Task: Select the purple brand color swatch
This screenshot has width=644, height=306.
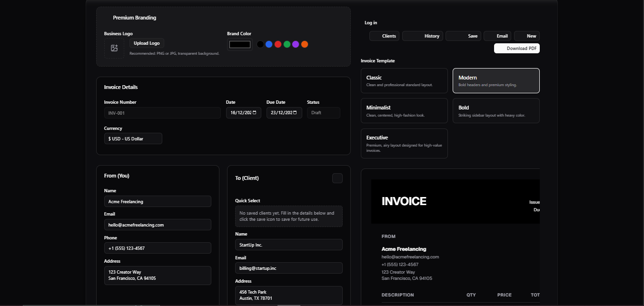Action: click(x=296, y=44)
